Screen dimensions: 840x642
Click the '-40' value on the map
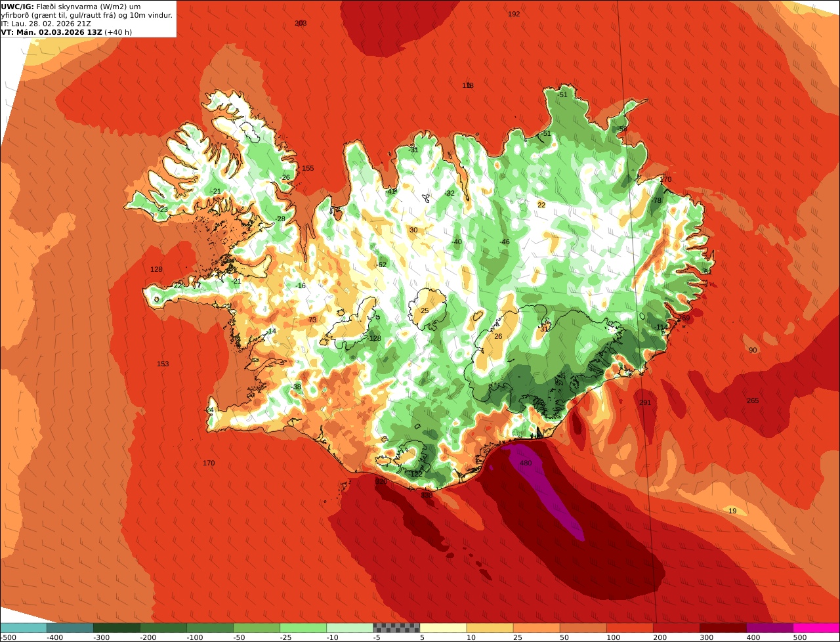pyautogui.click(x=456, y=242)
